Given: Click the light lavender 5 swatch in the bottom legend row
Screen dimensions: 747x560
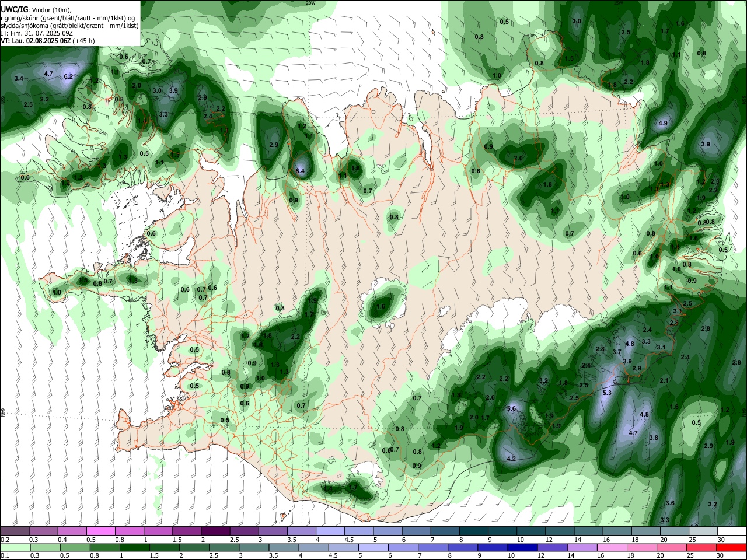Looking at the screenshot, I should (373, 547).
